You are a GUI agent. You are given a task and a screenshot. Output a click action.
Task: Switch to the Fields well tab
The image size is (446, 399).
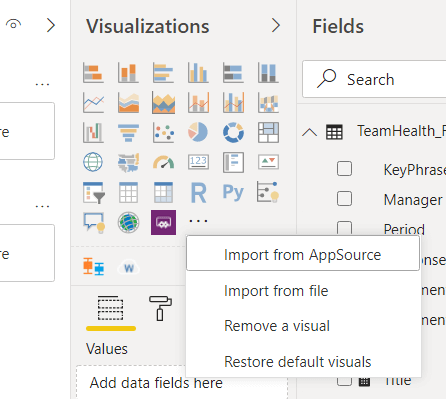(111, 308)
